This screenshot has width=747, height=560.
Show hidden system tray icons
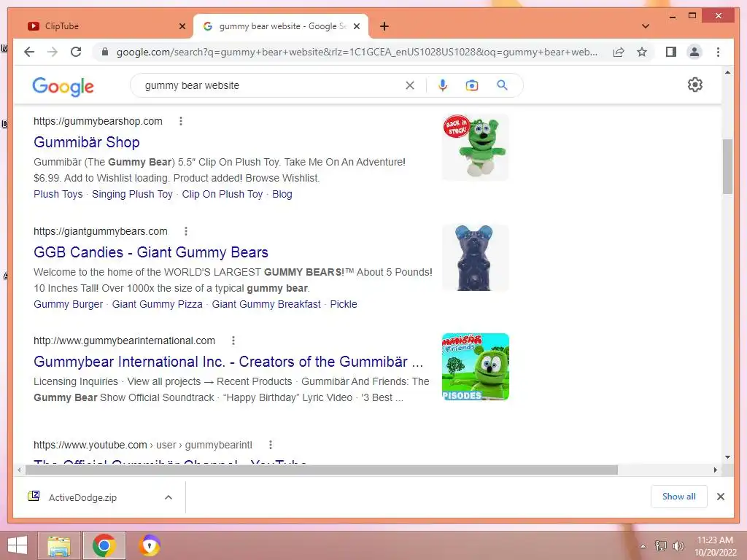tap(643, 546)
